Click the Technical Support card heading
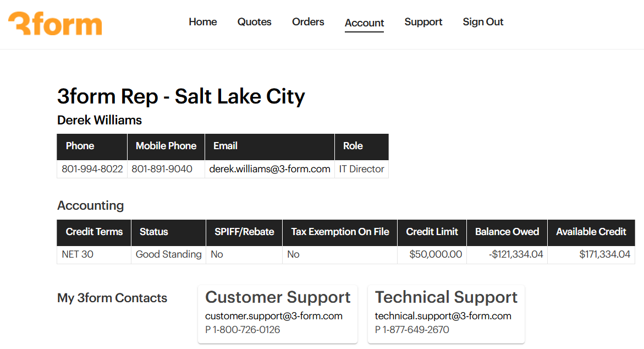The width and height of the screenshot is (644, 349). click(446, 297)
